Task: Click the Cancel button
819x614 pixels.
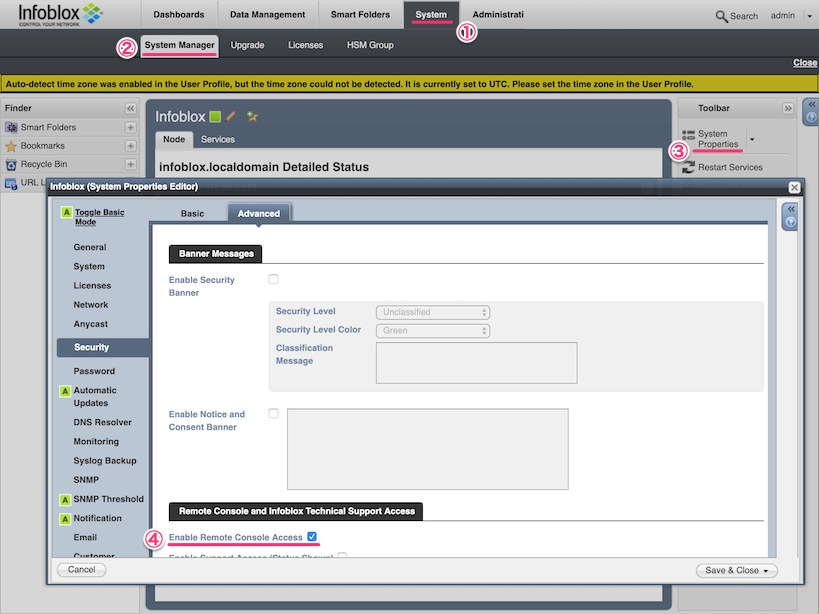Action: [x=81, y=570]
